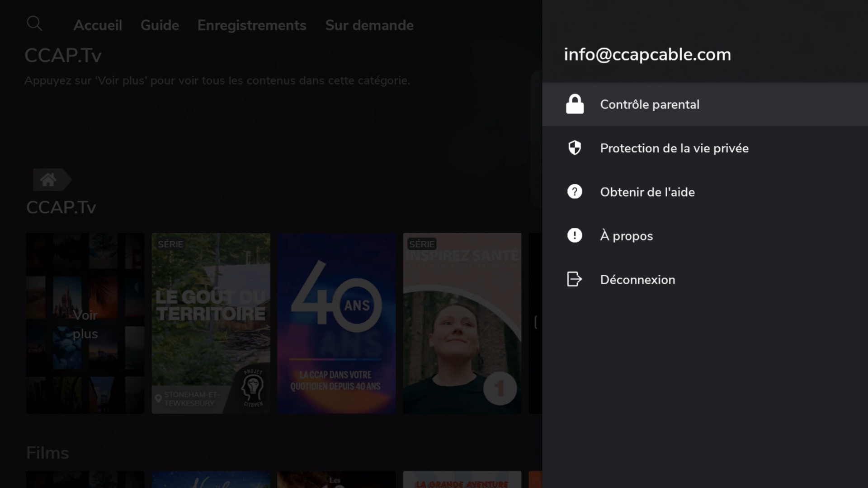868x488 pixels.
Task: Switch to the Guide tab
Action: [x=160, y=25]
